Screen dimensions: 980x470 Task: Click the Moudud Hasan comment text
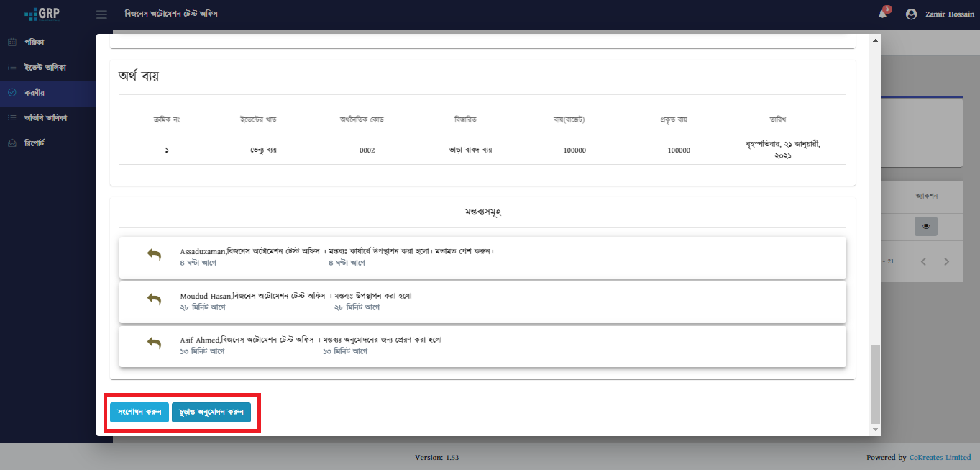point(296,296)
